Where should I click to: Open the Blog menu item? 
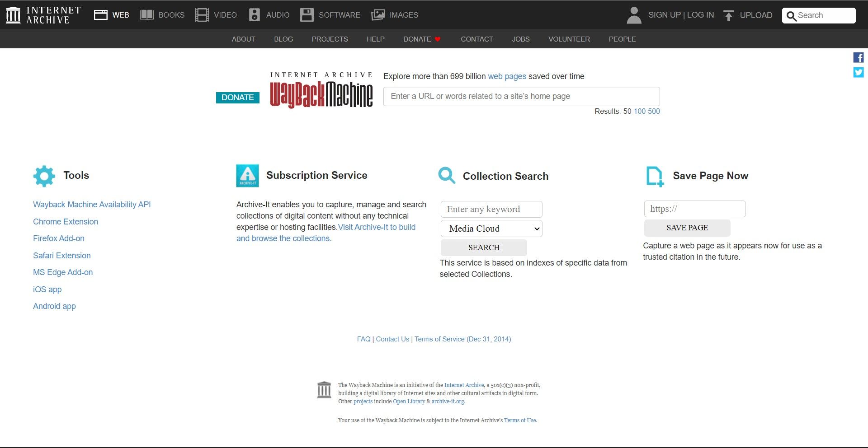(283, 39)
